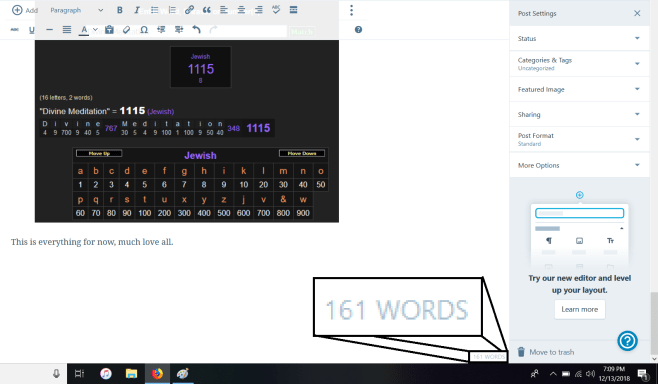
Task: Click the paste as text icon
Action: click(109, 30)
